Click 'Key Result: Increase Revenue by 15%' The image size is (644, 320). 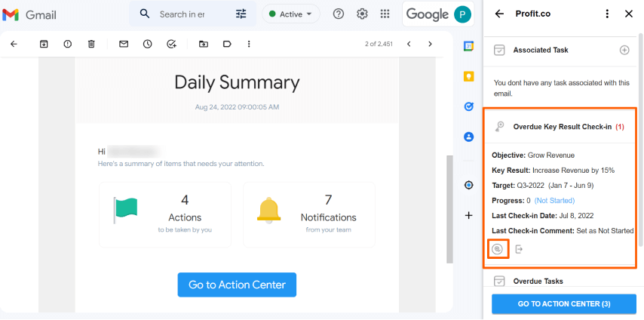tap(554, 171)
